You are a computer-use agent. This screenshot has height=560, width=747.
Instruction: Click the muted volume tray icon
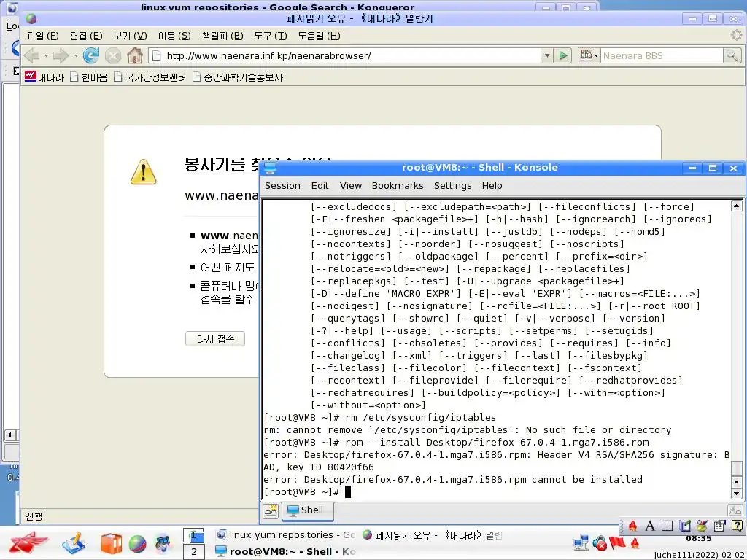[x=600, y=542]
